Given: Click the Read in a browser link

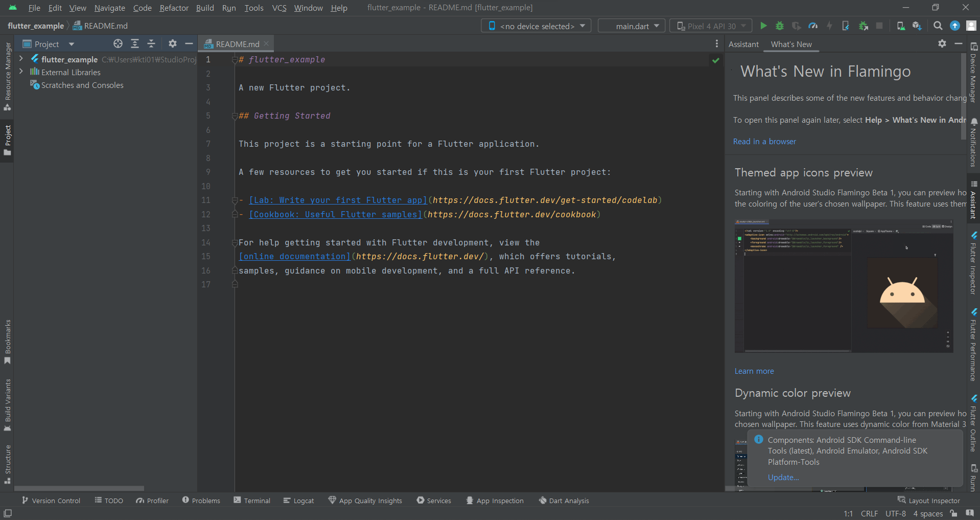Looking at the screenshot, I should (764, 141).
